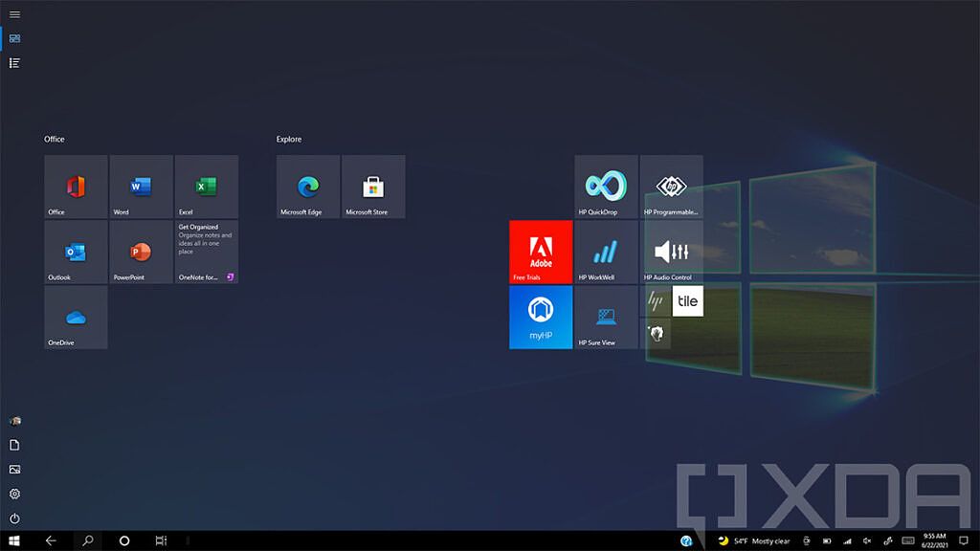Image resolution: width=980 pixels, height=551 pixels.
Task: Open the Microsoft Store tile
Action: point(374,187)
